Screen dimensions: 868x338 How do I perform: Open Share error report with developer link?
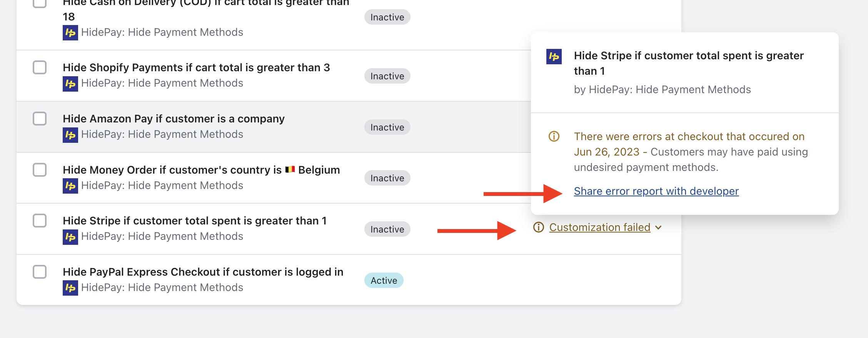[656, 191]
